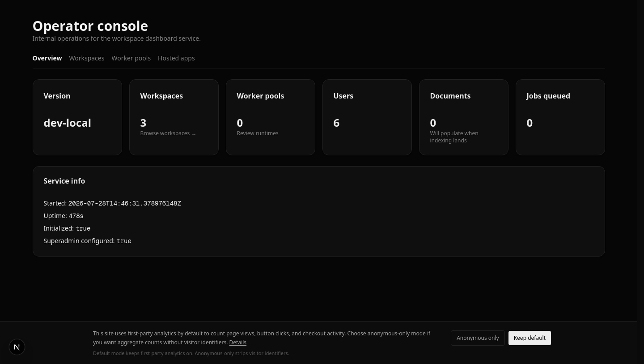Click the Worker pools card title
The width and height of the screenshot is (644, 364).
pos(260,96)
